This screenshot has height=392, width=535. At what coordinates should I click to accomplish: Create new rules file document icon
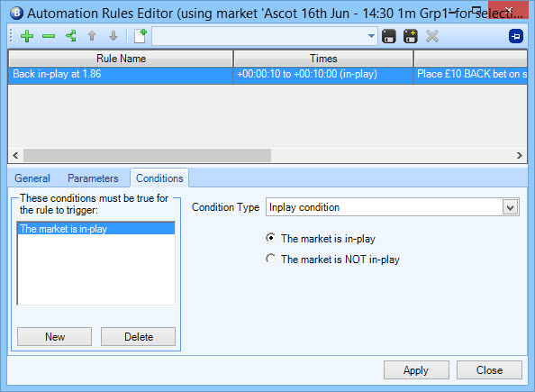pyautogui.click(x=141, y=36)
